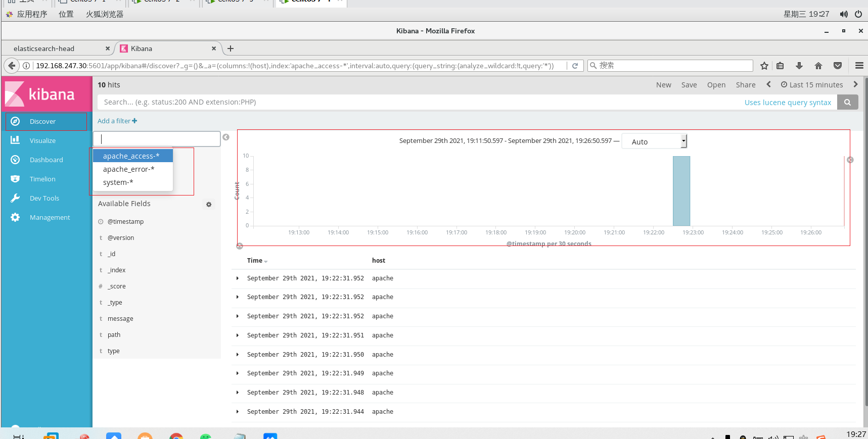Reload the page in the Firefox address bar
Viewport: 868px width, 439px height.
coord(575,66)
